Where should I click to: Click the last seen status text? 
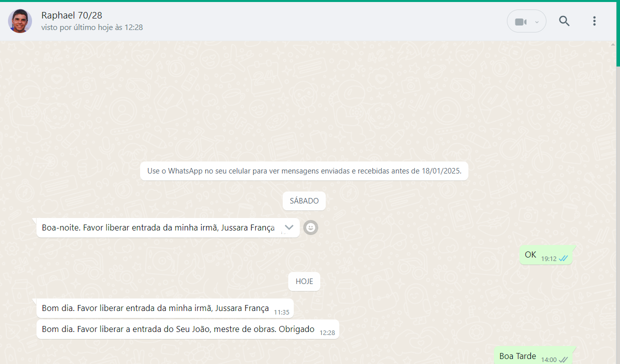[x=92, y=27]
